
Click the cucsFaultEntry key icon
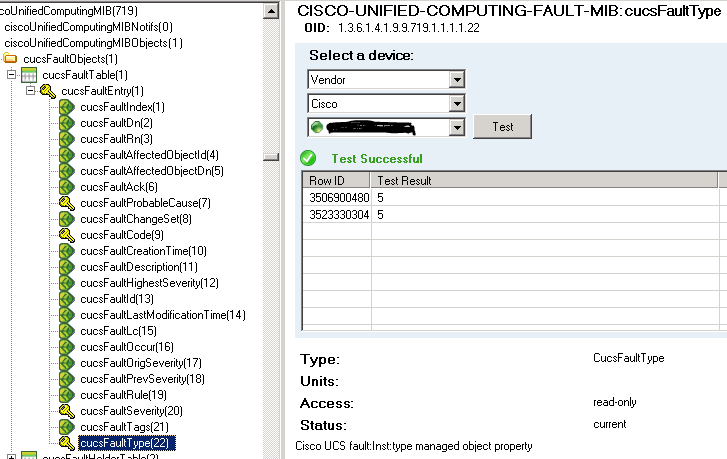pyautogui.click(x=48, y=91)
